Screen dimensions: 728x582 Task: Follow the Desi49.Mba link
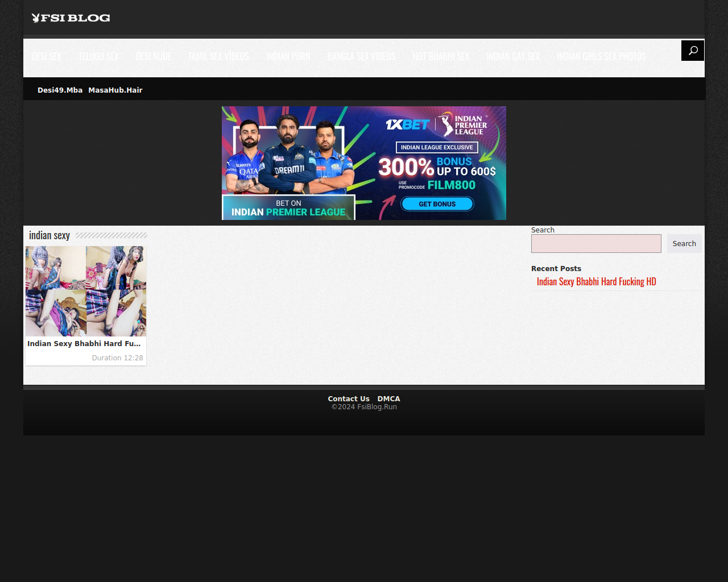point(60,90)
